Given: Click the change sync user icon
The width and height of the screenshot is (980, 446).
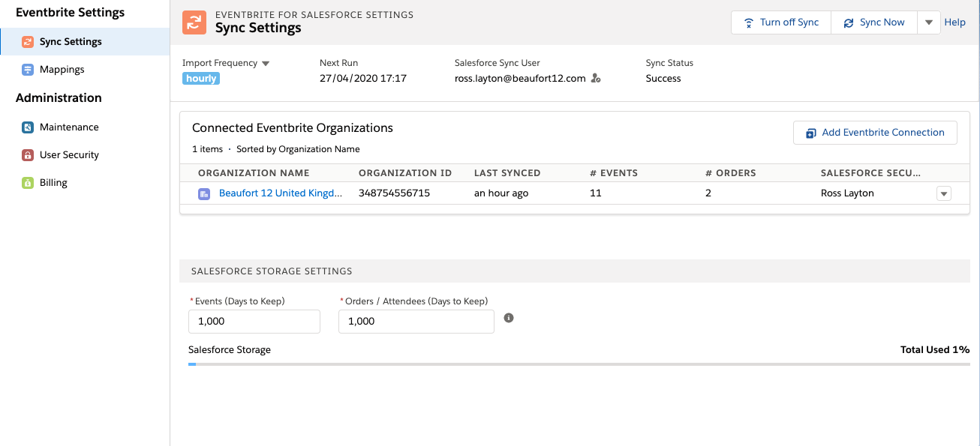Looking at the screenshot, I should pos(596,78).
